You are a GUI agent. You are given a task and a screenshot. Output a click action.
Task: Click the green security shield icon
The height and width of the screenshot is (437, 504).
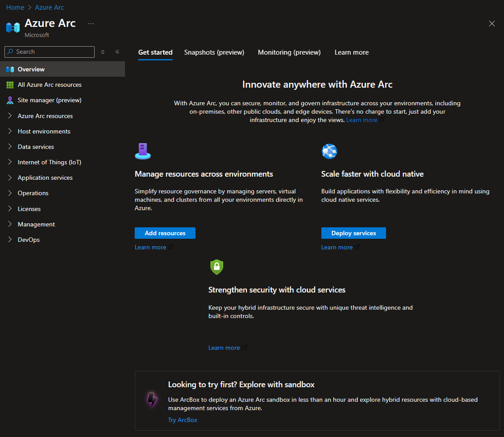click(x=217, y=267)
